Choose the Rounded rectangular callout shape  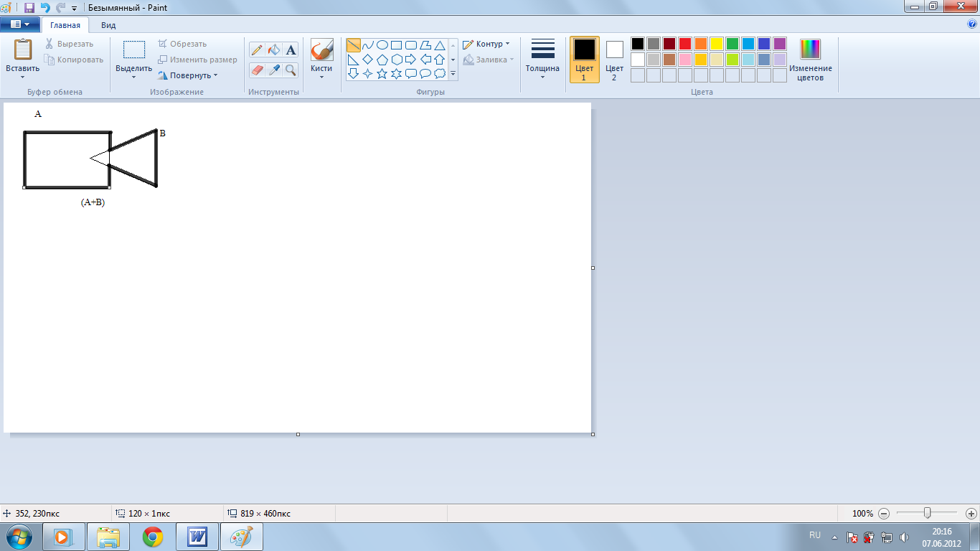[x=411, y=73]
